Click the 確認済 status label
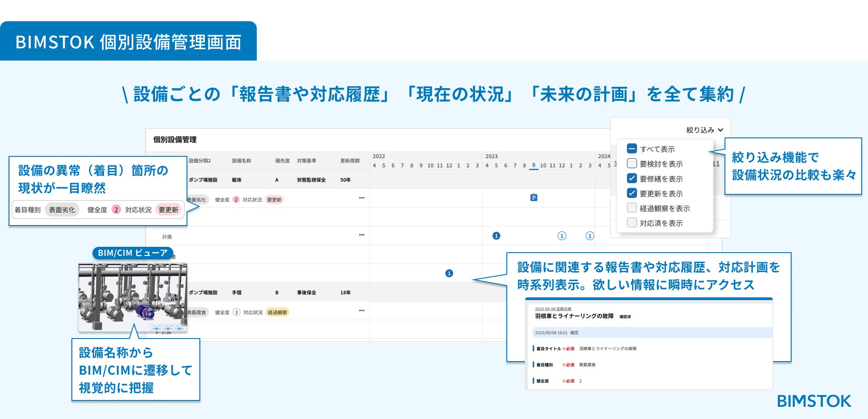 625,317
